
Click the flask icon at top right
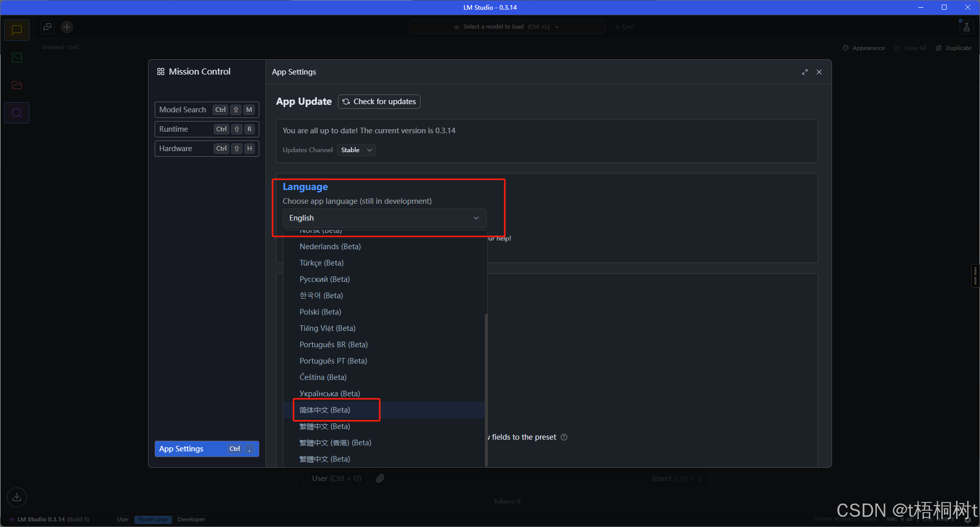[x=966, y=27]
